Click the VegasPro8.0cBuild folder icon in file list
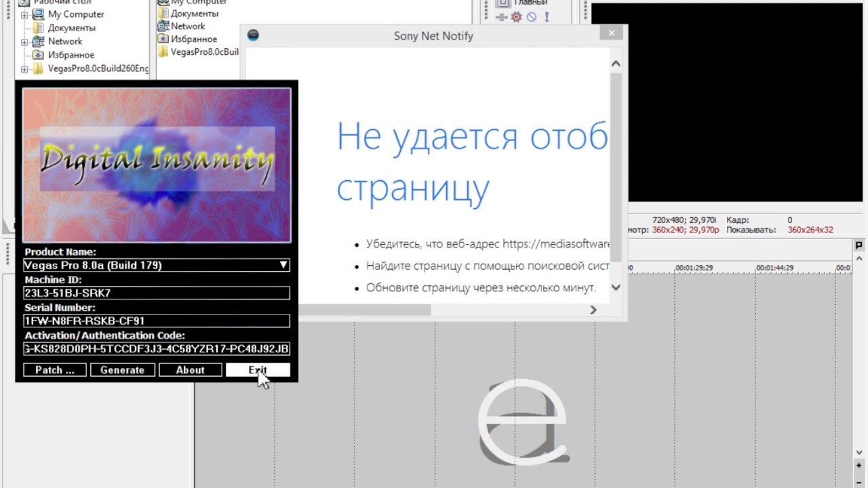Image resolution: width=868 pixels, height=488 pixels. pos(163,52)
